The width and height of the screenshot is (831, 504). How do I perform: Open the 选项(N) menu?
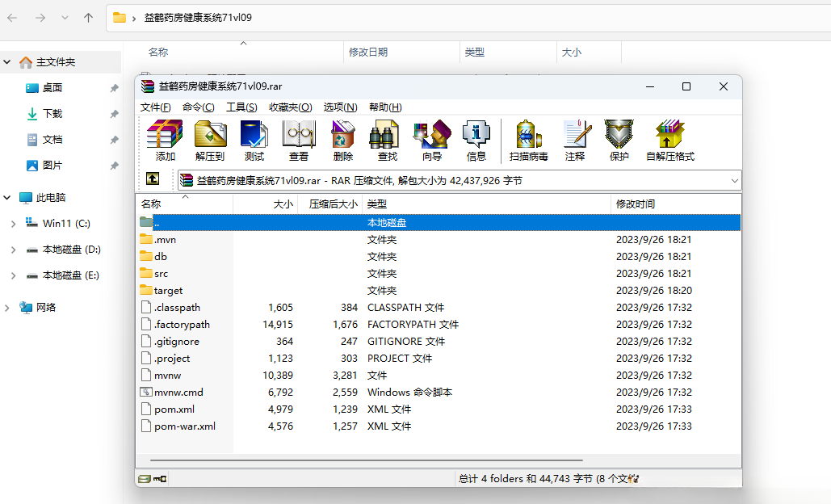tap(340, 107)
